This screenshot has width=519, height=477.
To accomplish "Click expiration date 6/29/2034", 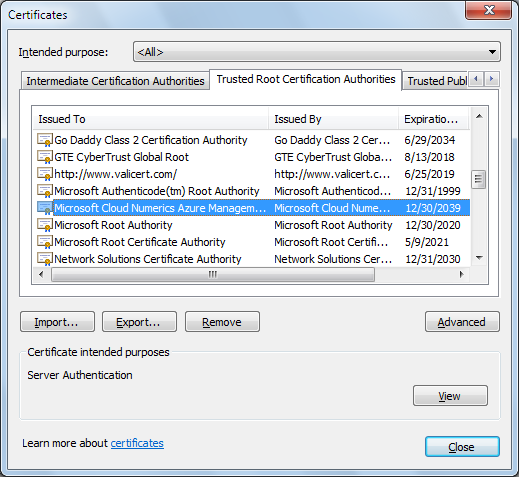I will [x=429, y=140].
